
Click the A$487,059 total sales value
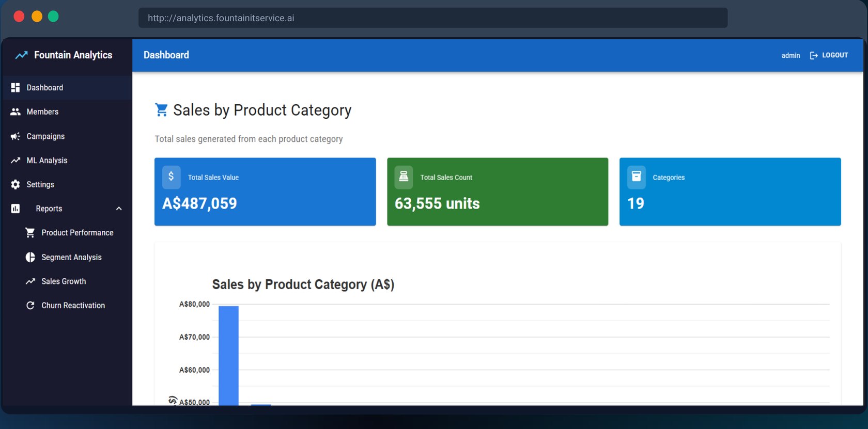199,203
